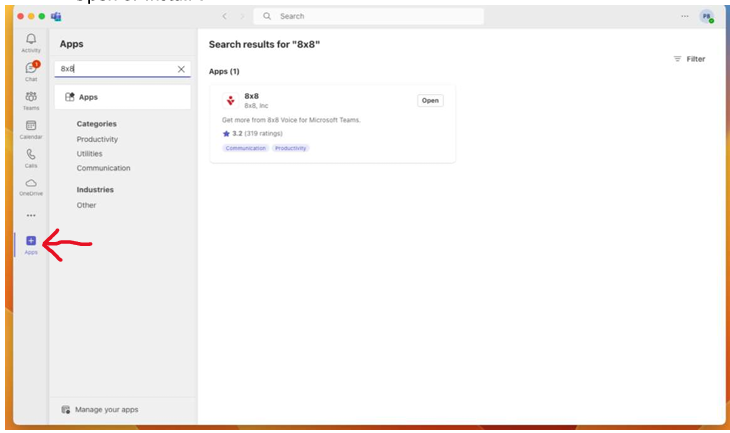The width and height of the screenshot is (730, 433).
Task: Click the Microsoft Teams logo in the title bar
Action: coord(56,16)
